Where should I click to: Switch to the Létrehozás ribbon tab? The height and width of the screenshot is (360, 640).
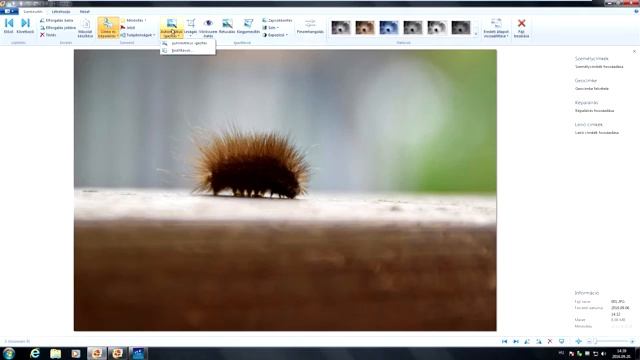[61, 11]
